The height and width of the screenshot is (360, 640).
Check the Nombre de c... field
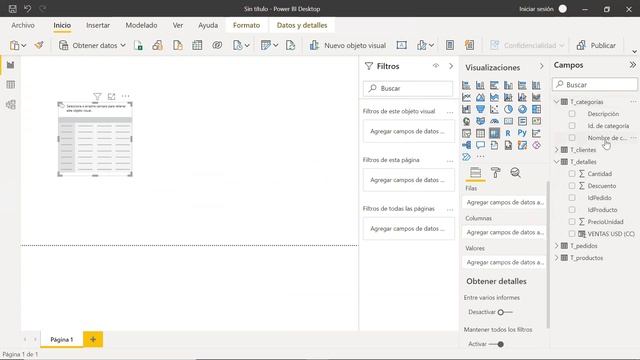(572, 138)
